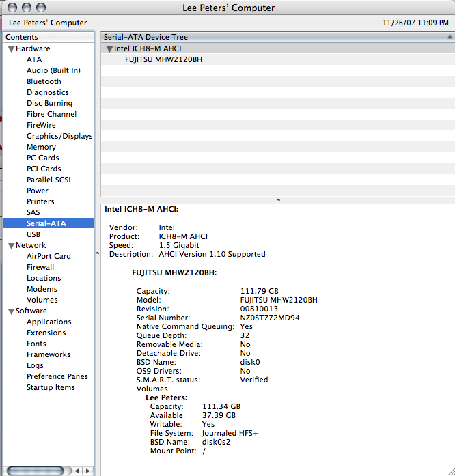Show Power information
The image size is (455, 476).
tap(38, 191)
